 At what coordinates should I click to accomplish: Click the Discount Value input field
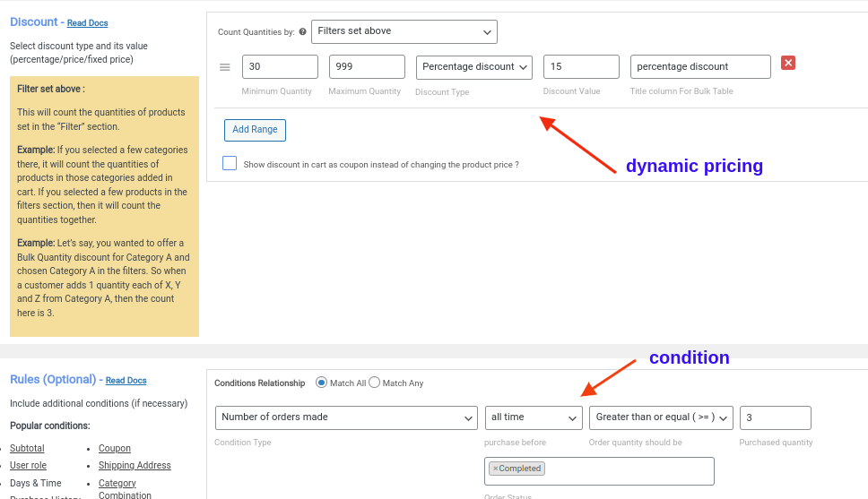click(x=581, y=67)
